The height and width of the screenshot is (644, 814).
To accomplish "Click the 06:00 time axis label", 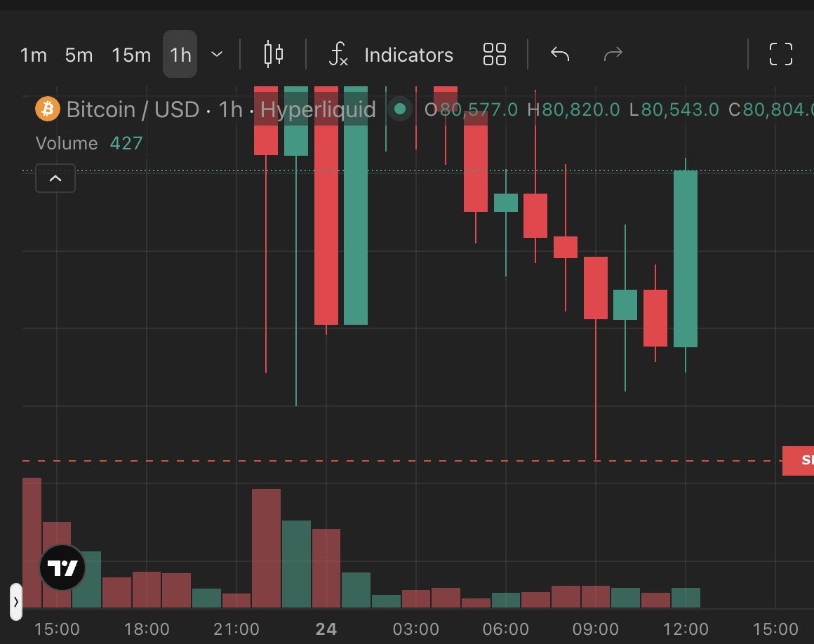I will [x=506, y=629].
